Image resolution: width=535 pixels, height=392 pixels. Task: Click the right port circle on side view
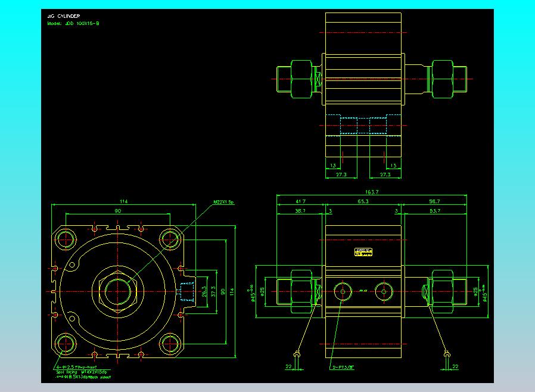[382, 291]
